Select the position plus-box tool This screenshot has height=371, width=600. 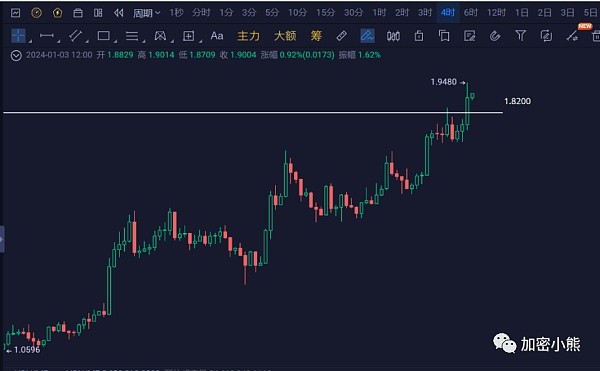click(188, 36)
